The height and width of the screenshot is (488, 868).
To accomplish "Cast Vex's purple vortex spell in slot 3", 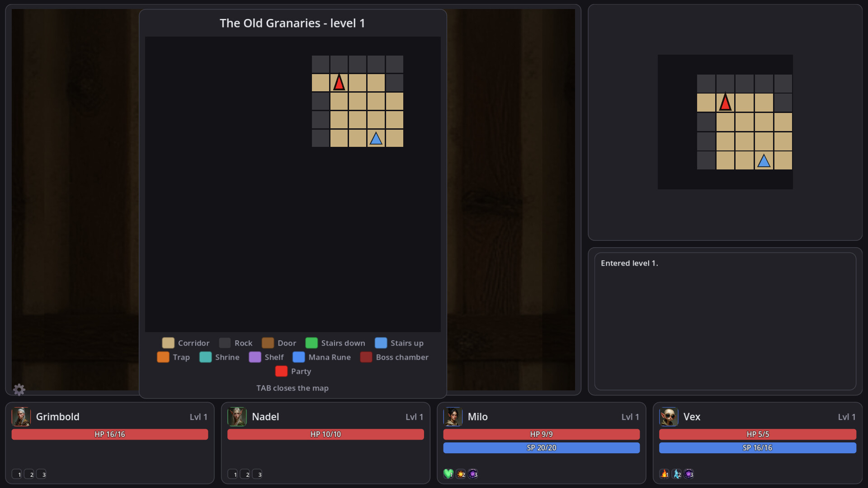I will 689,474.
